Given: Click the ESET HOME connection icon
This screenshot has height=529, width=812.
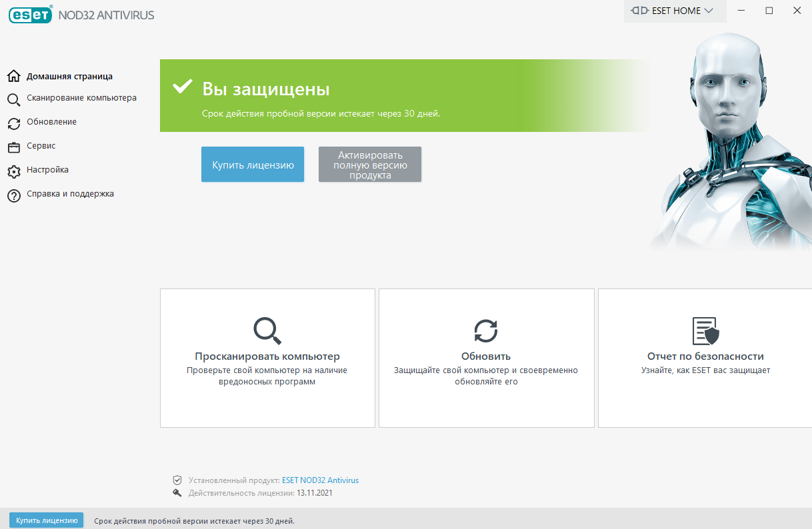Looking at the screenshot, I should click(x=639, y=11).
